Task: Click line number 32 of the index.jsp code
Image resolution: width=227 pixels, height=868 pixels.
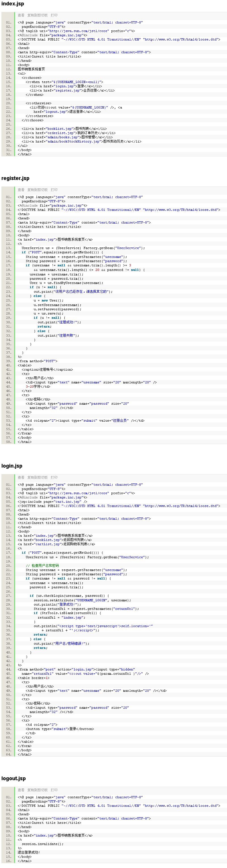Action: (9, 154)
